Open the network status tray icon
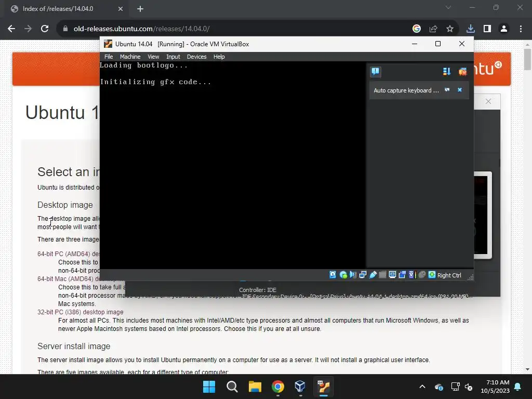 [x=455, y=387]
